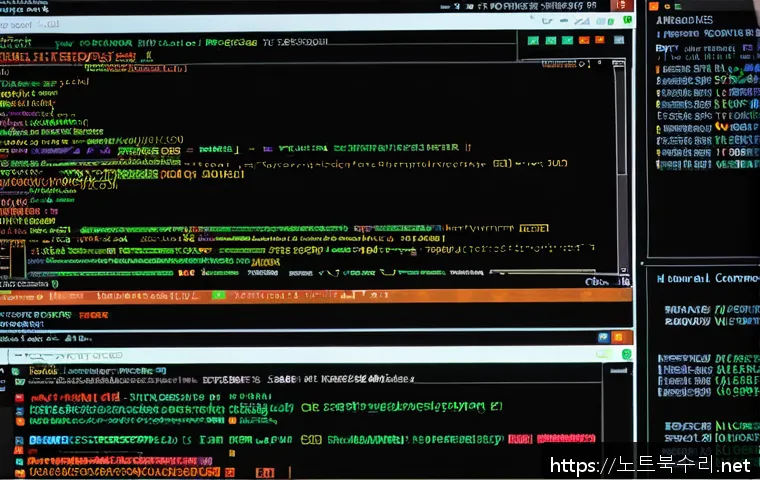Click the first green icon in the upper icon row
Viewport: 760px width, 480px height.
click(533, 41)
